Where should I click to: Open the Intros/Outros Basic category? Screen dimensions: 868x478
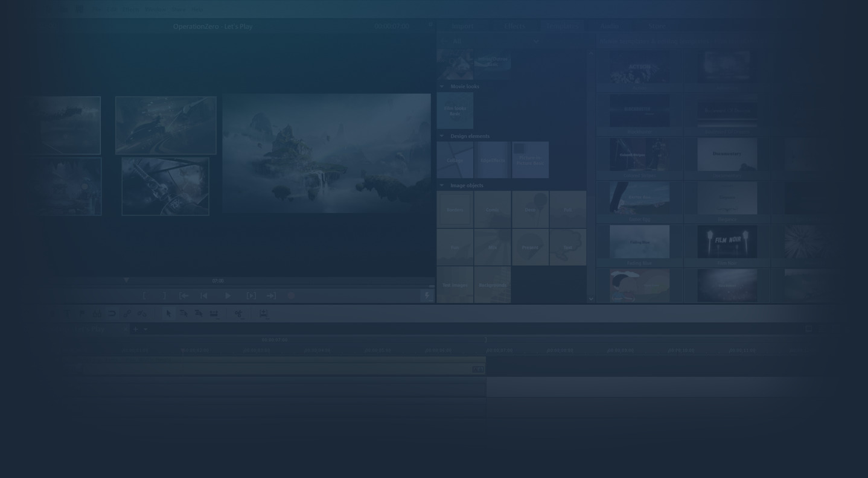tap(493, 64)
